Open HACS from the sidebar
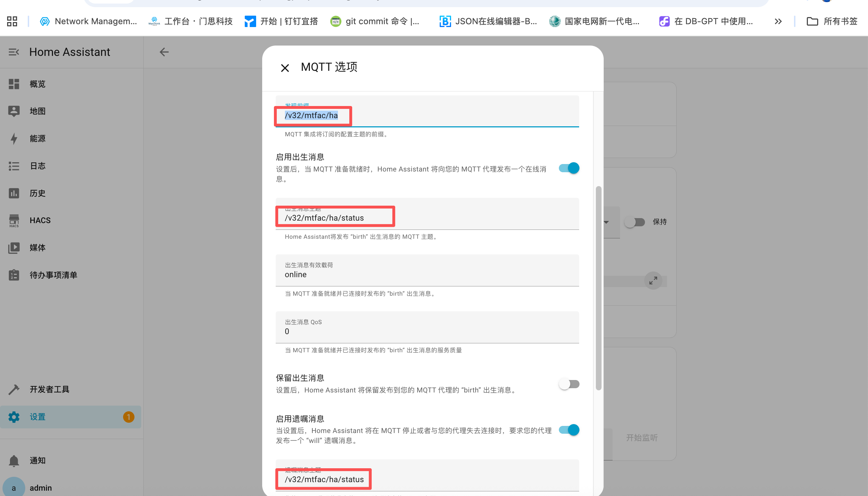This screenshot has width=868, height=496. pos(40,221)
